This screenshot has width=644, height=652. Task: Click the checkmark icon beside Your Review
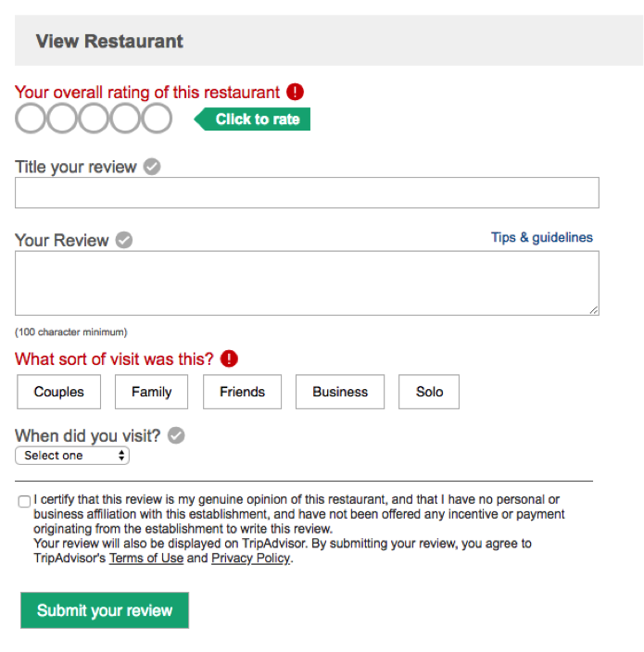click(x=124, y=240)
